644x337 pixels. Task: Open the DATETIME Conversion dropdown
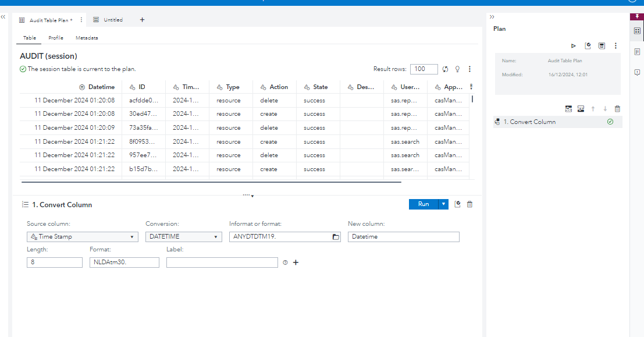(x=215, y=237)
